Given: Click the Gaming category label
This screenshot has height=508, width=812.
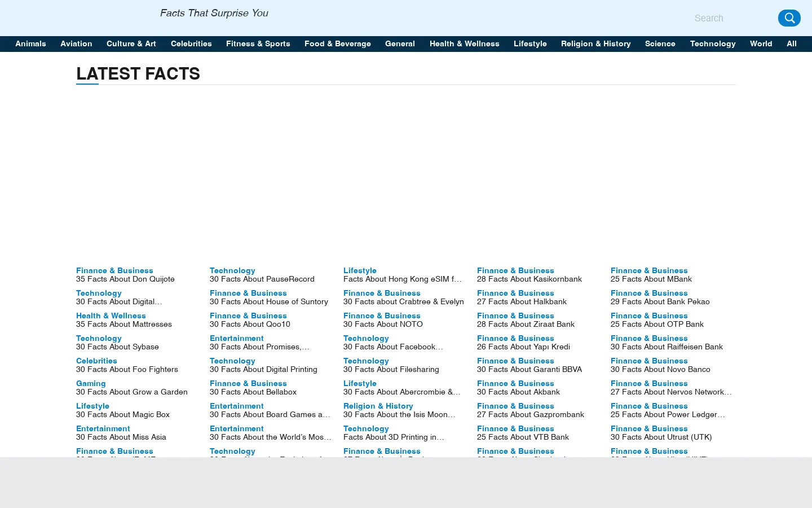Looking at the screenshot, I should pos(91,383).
